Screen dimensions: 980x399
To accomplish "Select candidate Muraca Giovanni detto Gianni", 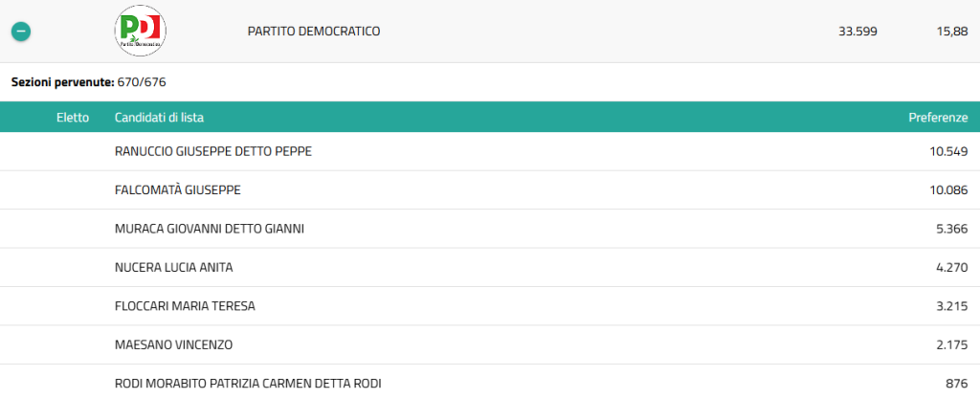I will [x=210, y=229].
